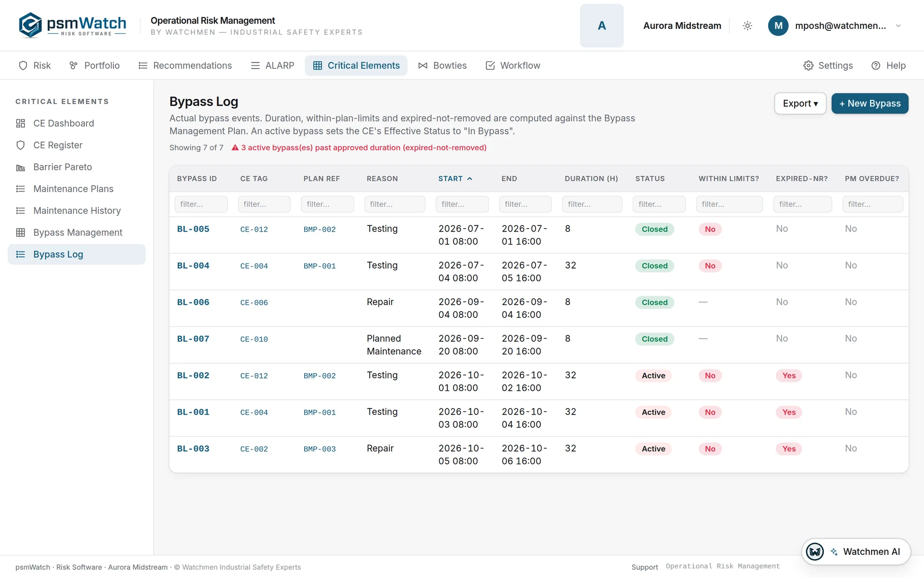Click the Yes expired badge in BL-003 row
This screenshot has width=924, height=578.
tap(789, 449)
